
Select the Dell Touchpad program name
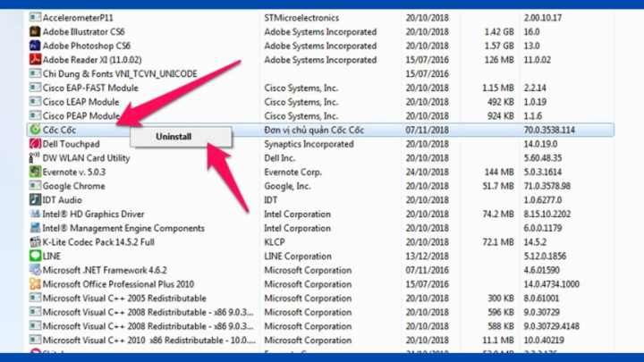coord(71,144)
